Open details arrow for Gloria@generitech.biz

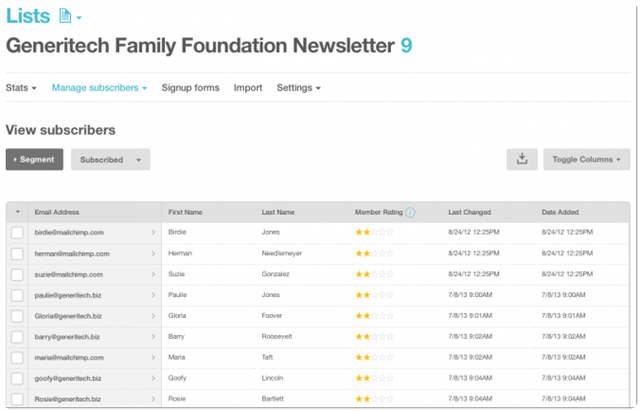coord(153,316)
